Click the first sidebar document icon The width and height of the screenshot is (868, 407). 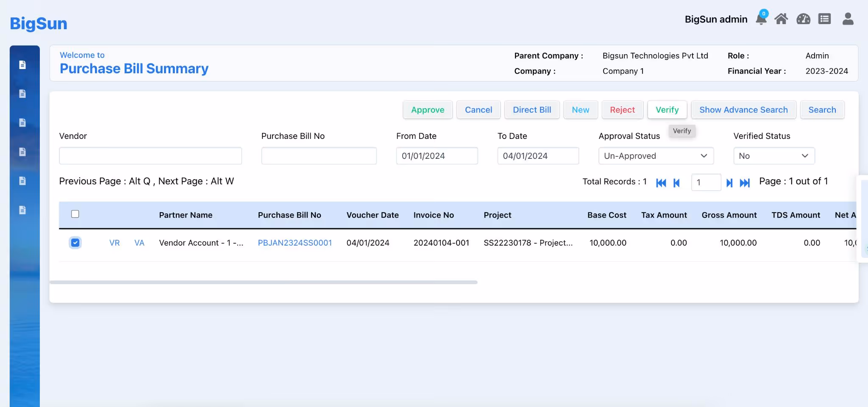pyautogui.click(x=22, y=65)
